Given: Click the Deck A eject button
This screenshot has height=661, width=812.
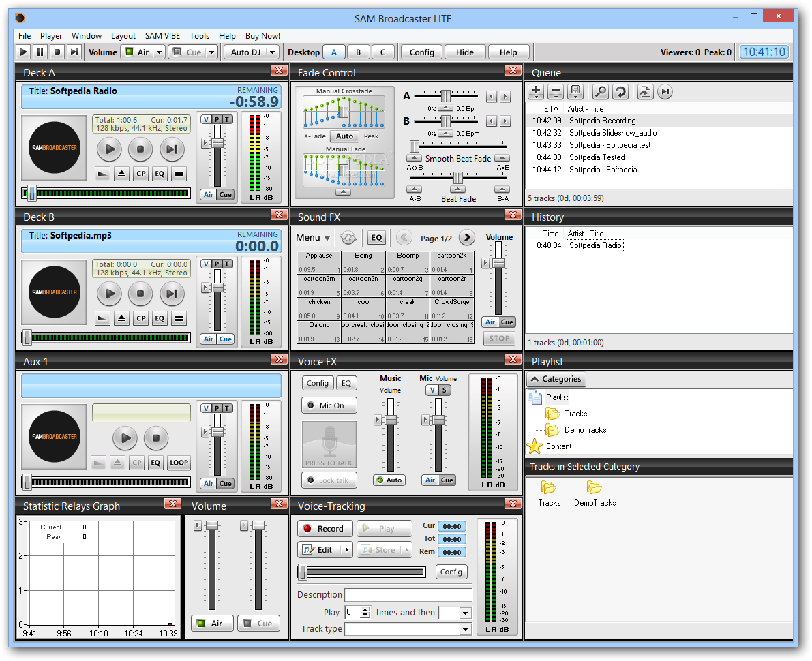Looking at the screenshot, I should click(121, 174).
